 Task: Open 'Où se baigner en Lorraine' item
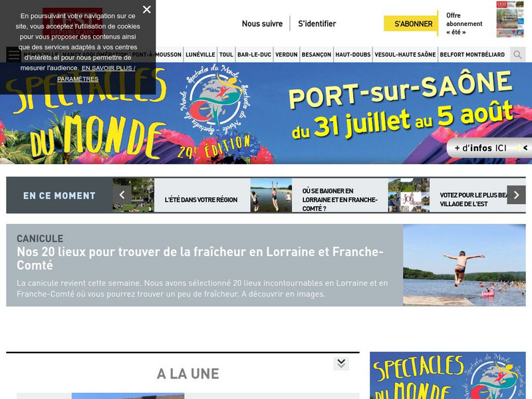pyautogui.click(x=340, y=199)
